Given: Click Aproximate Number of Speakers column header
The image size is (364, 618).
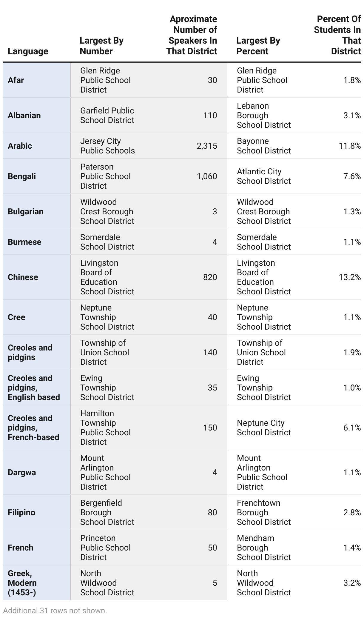Looking at the screenshot, I should (192, 35).
